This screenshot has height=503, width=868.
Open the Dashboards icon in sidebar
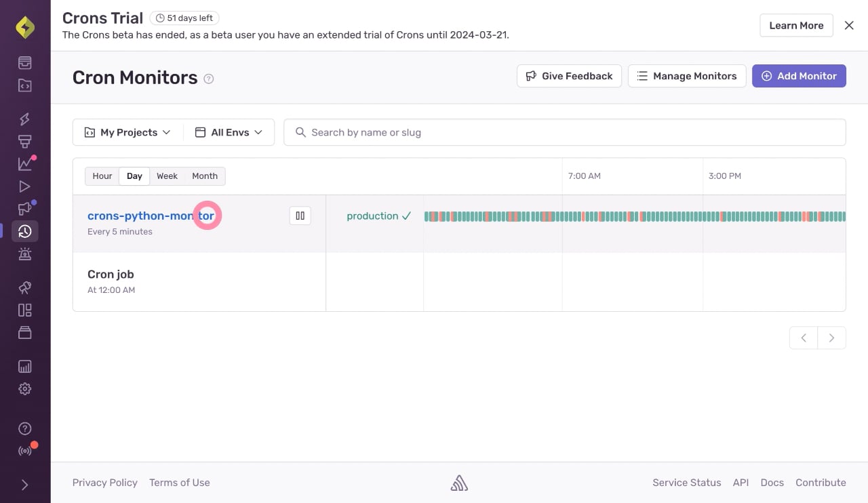(x=24, y=310)
